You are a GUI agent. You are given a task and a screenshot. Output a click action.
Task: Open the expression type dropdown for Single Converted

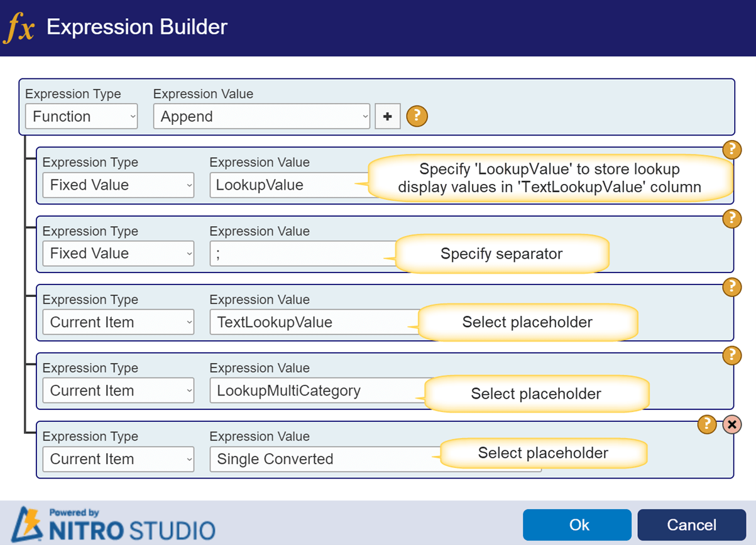118,458
